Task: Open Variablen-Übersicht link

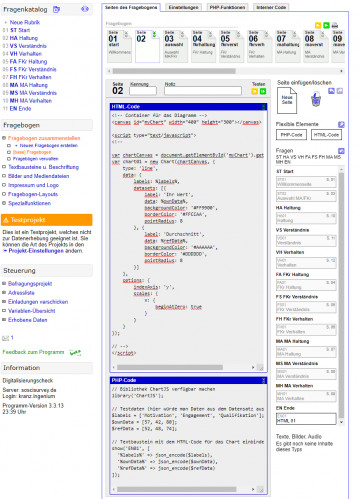Action: pyautogui.click(x=32, y=311)
